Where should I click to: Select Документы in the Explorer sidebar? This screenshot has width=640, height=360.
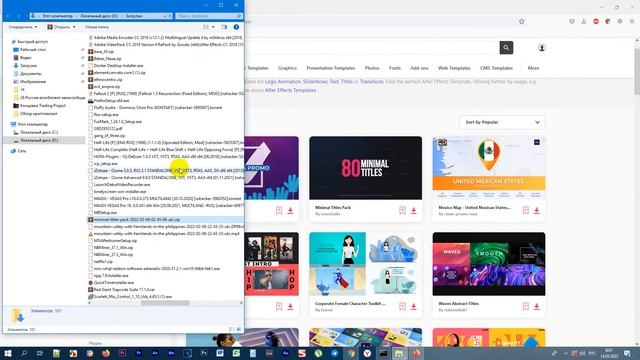click(x=31, y=74)
